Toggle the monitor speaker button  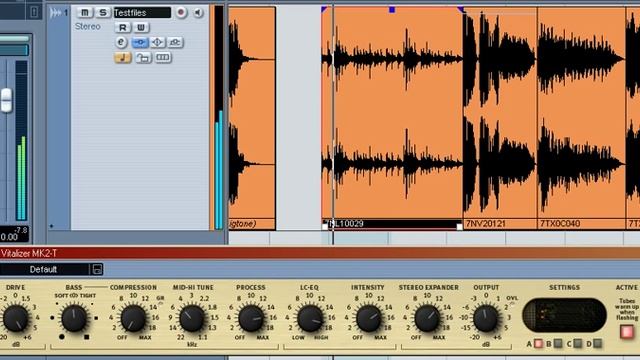pos(198,13)
